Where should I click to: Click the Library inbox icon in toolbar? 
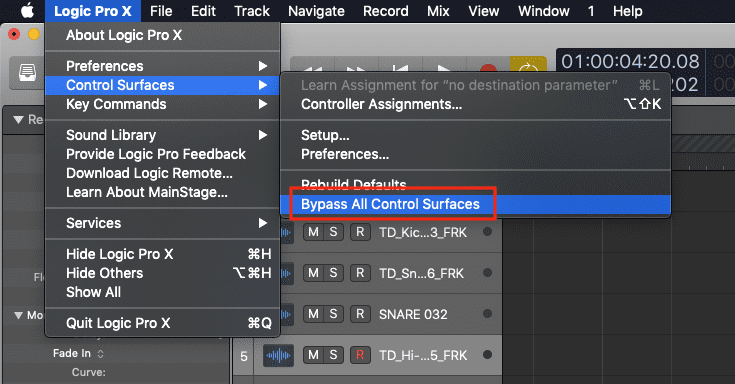tap(27, 73)
